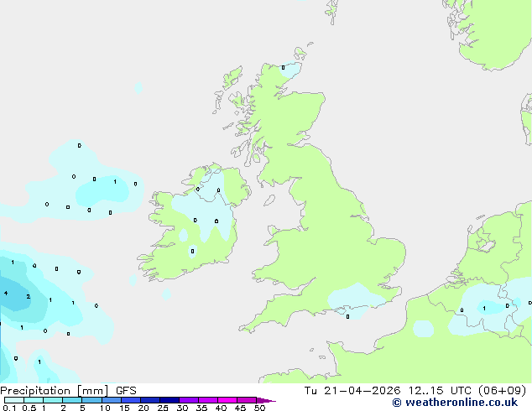
Task: Click the '12..15 UTC' time text
Action: pos(440,391)
